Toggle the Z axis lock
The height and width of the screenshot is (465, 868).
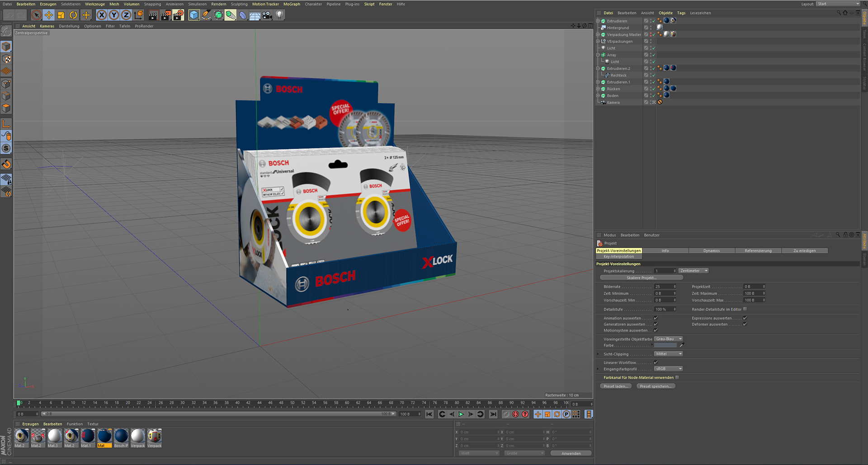click(126, 15)
